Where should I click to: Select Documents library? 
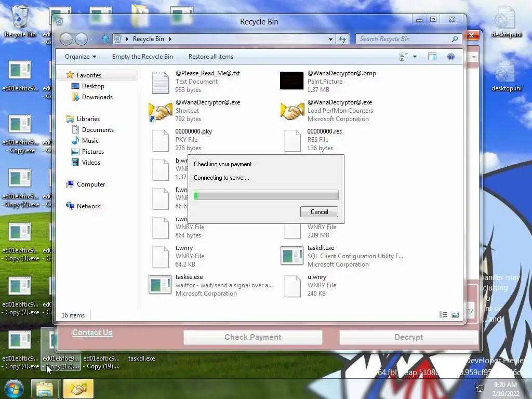pos(98,129)
